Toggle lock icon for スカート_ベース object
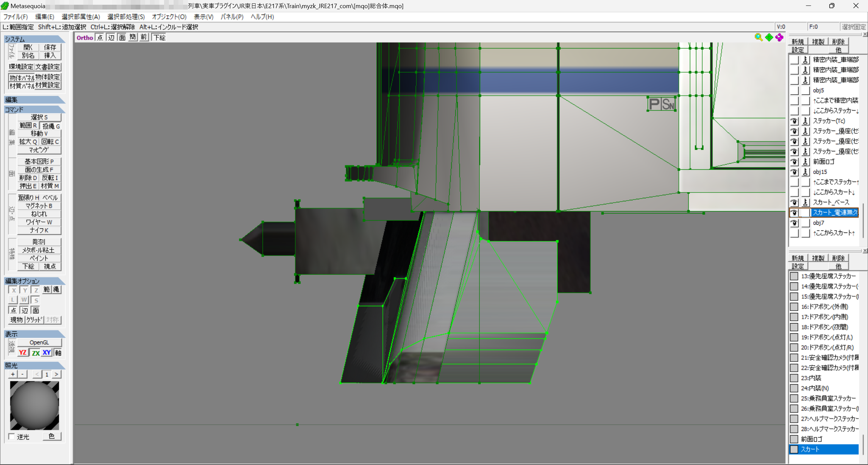Image resolution: width=868 pixels, height=465 pixels. (806, 202)
